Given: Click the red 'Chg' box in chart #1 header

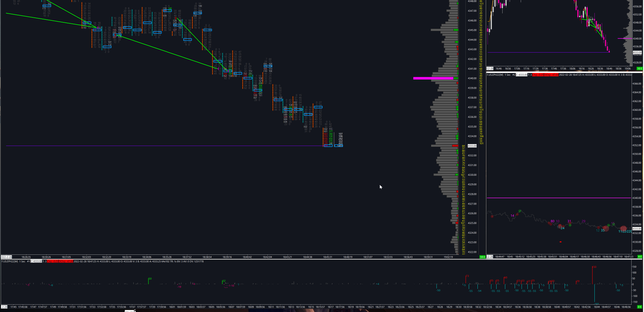Looking at the screenshot, I should coord(53,262).
